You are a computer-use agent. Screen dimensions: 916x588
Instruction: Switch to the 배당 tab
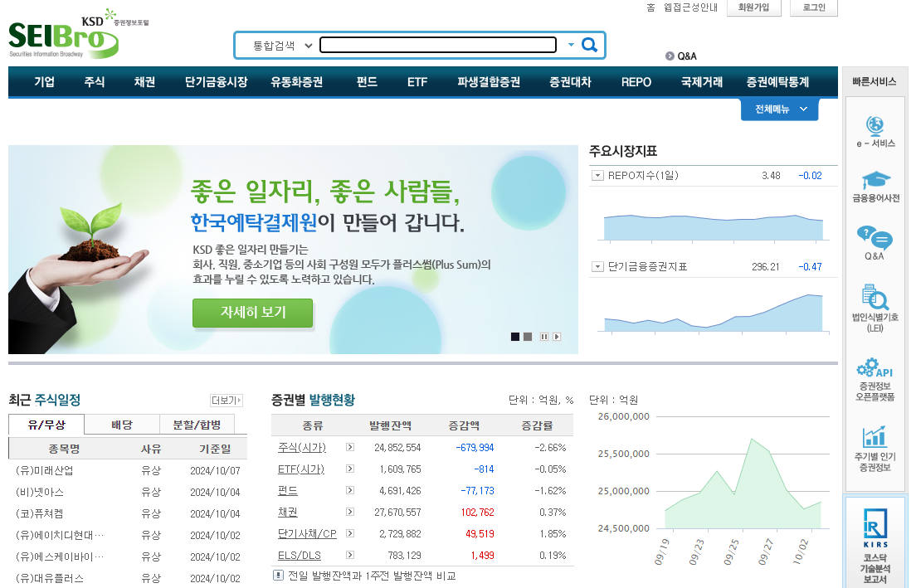pyautogui.click(x=122, y=425)
